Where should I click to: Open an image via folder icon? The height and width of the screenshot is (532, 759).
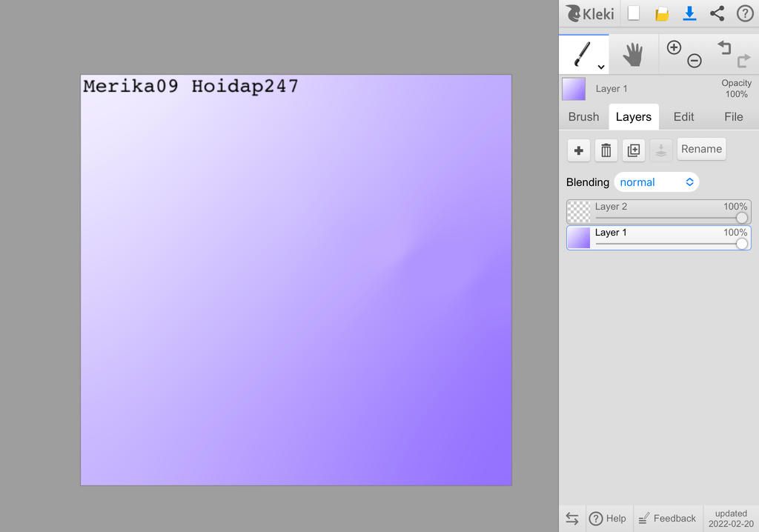pyautogui.click(x=662, y=13)
